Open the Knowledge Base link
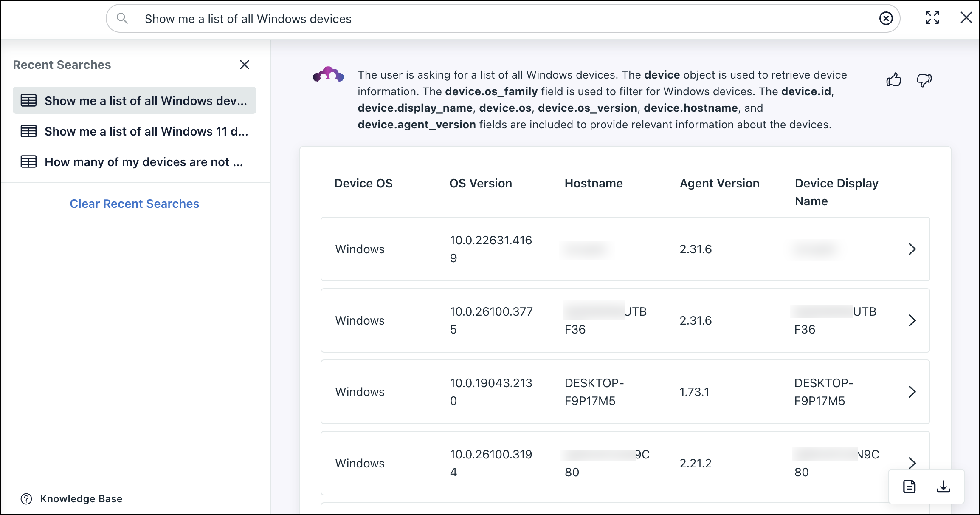The image size is (980, 515). click(81, 499)
